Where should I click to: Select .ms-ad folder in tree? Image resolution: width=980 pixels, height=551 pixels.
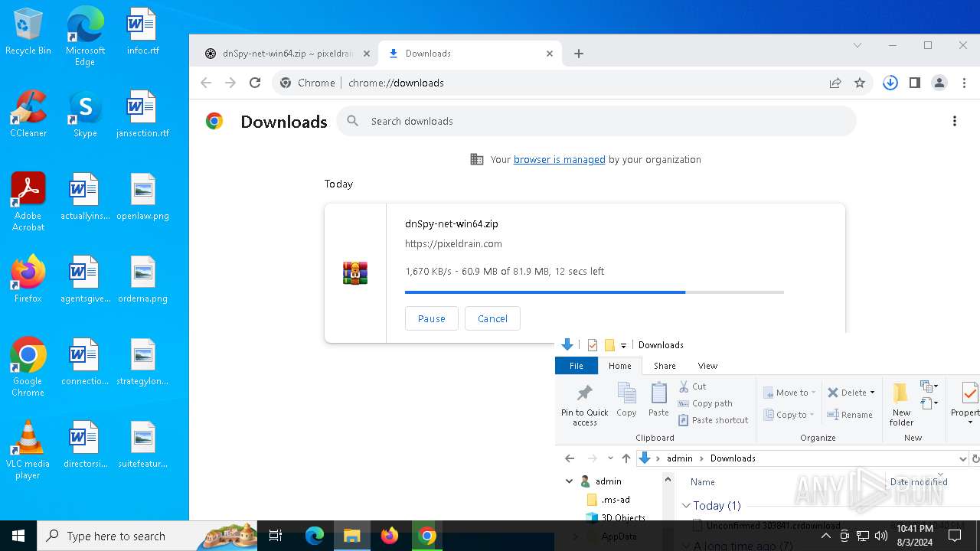[x=608, y=499]
